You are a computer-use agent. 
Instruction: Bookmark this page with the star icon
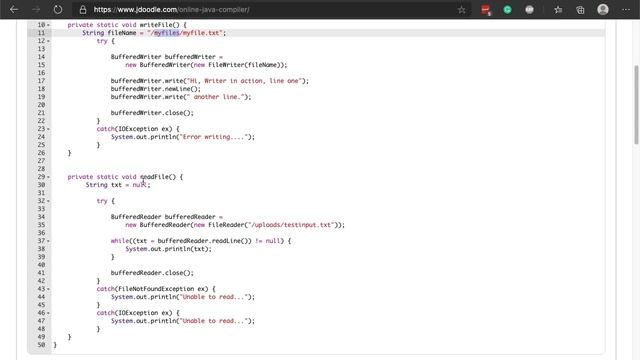[461, 10]
